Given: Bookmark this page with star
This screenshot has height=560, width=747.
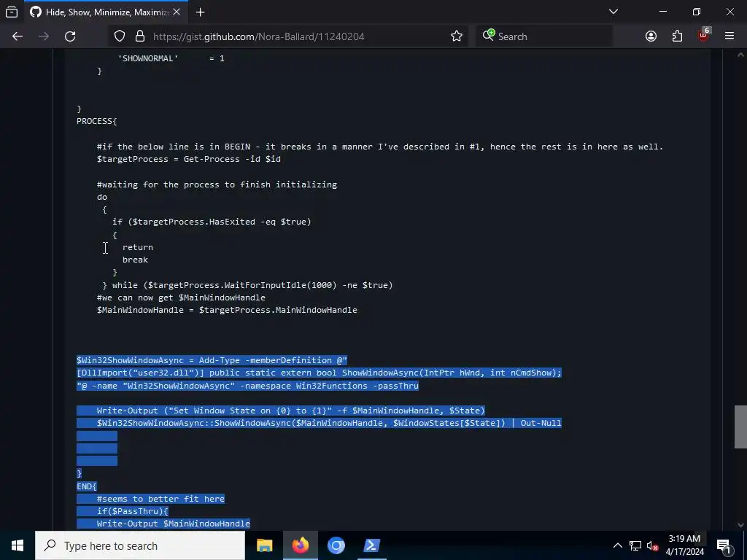Looking at the screenshot, I should [457, 36].
